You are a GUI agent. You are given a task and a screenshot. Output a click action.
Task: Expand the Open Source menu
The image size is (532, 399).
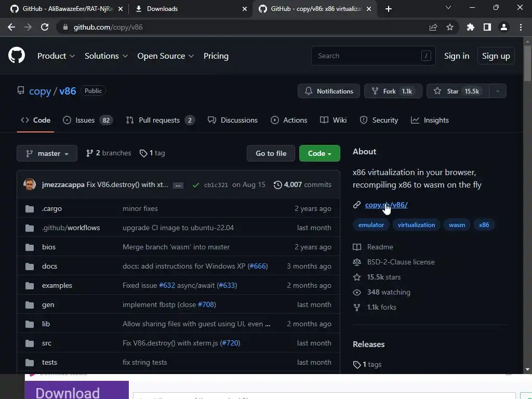point(166,56)
